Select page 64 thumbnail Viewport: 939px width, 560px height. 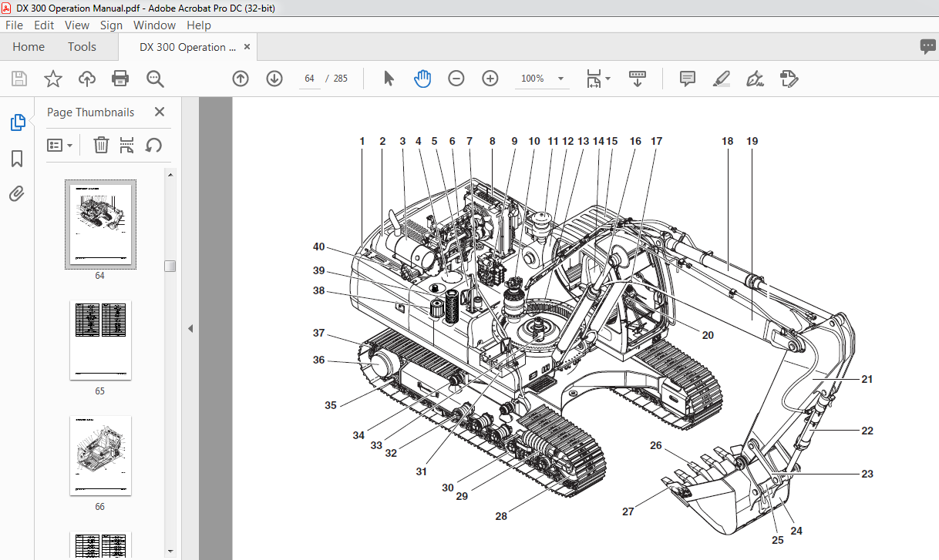click(100, 224)
